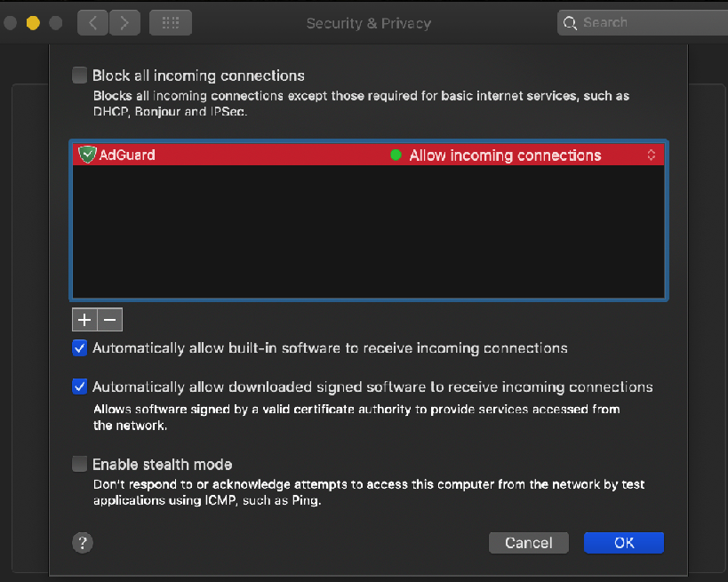Remove the selected app with the minus button
This screenshot has width=728, height=582.
[x=108, y=319]
